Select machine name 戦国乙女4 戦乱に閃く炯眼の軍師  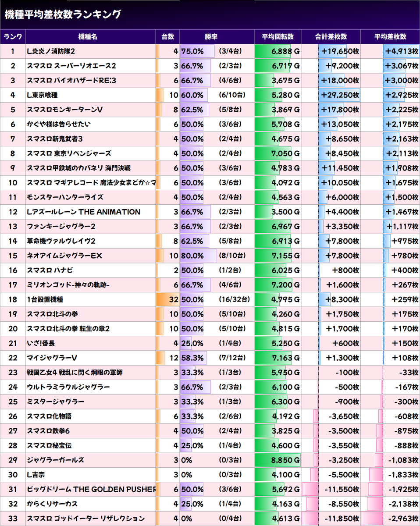pyautogui.click(x=75, y=373)
